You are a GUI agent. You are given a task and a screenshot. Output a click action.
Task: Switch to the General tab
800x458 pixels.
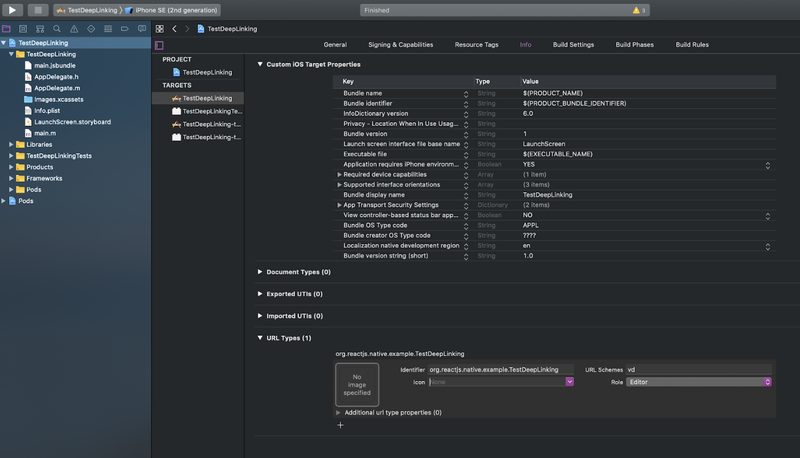point(335,45)
